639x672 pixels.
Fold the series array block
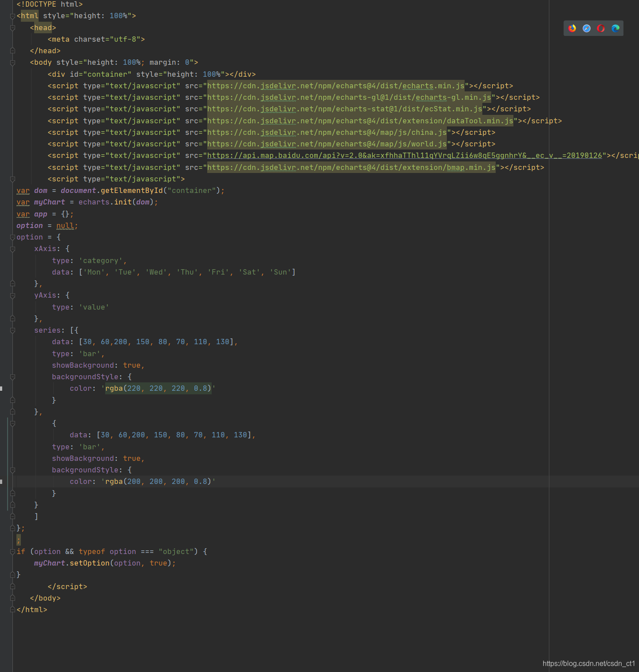coord(12,330)
